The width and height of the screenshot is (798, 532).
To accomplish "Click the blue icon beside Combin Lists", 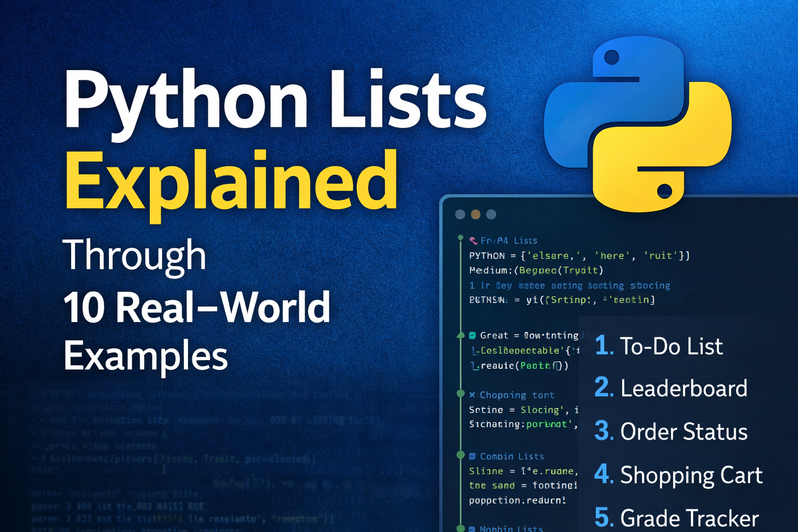I will 472,456.
